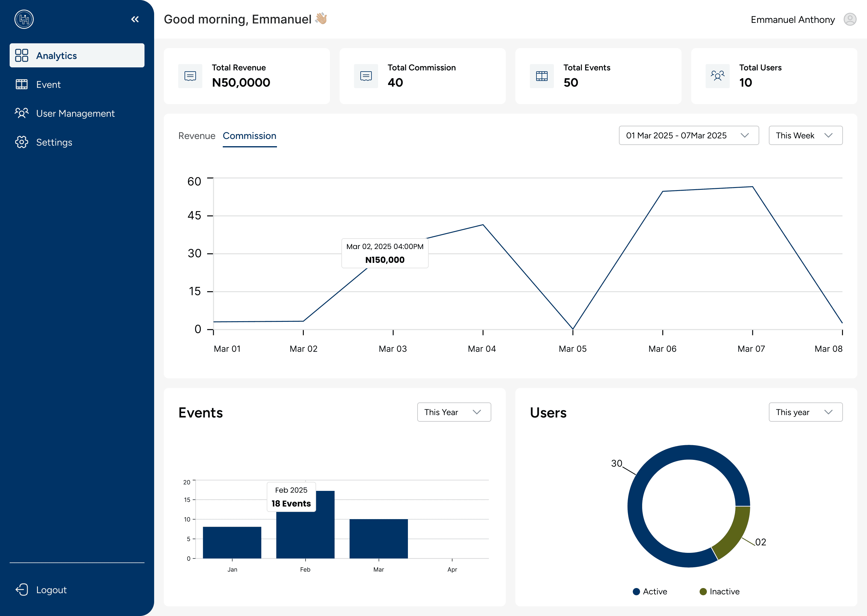
Task: Expand the Users This year dropdown
Action: (x=806, y=412)
